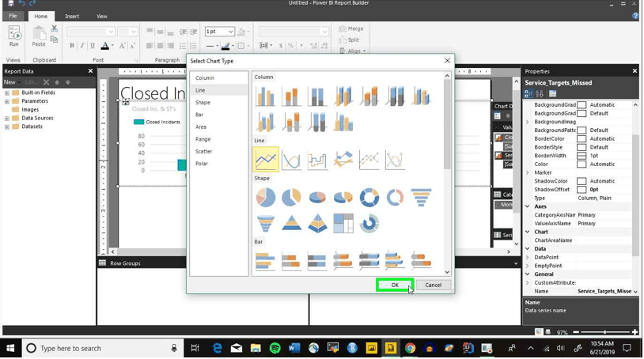Click the Windows Start button
Image resolution: width=644 pixels, height=359 pixels.
(x=10, y=349)
